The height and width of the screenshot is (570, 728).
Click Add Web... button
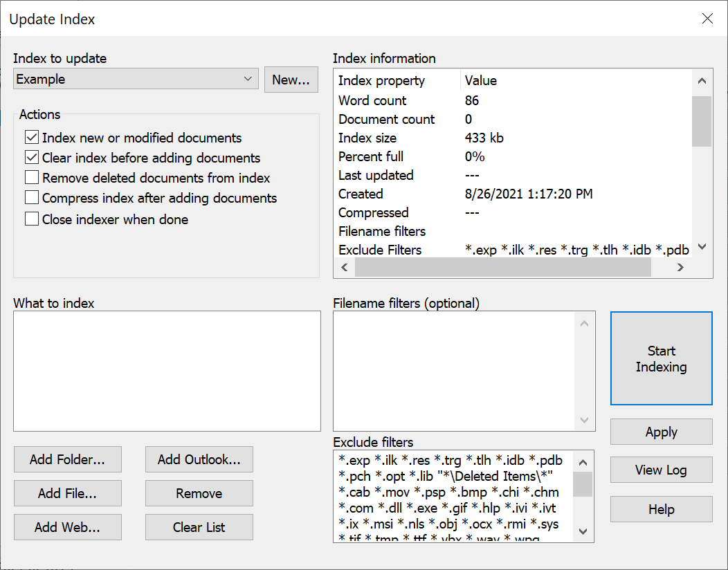tap(68, 527)
